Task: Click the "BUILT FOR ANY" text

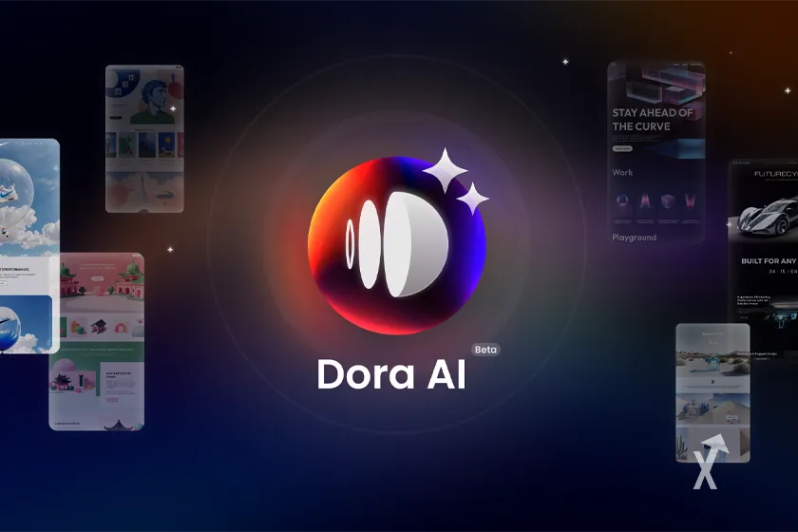Action: point(769,261)
